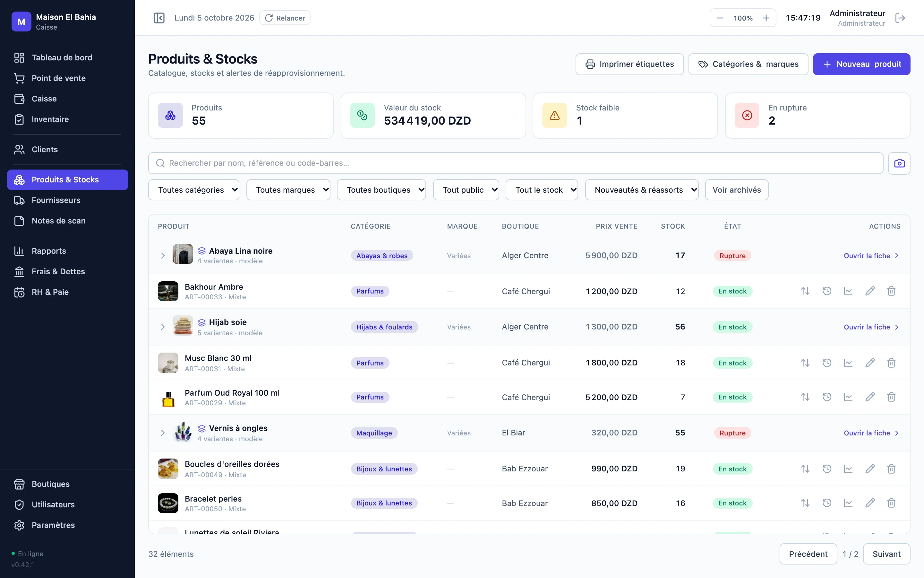The image size is (924, 578).
Task: Toggle Voir archivés filter
Action: (737, 190)
